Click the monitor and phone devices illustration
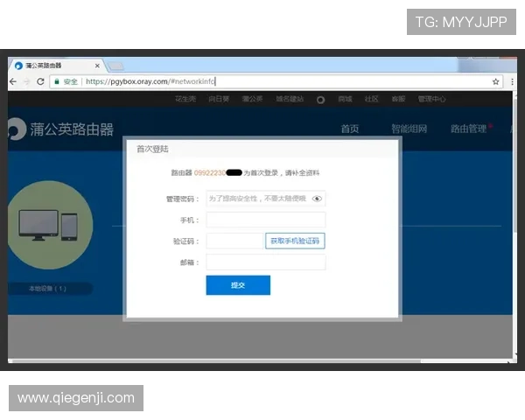The width and height of the screenshot is (525, 420). (x=48, y=225)
